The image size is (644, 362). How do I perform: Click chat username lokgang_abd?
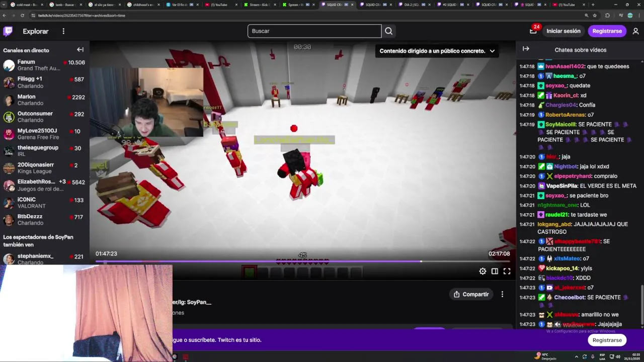point(554,224)
